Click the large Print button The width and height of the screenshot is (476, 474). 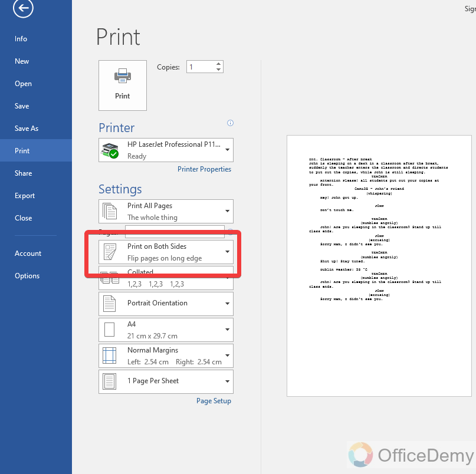[x=122, y=85]
